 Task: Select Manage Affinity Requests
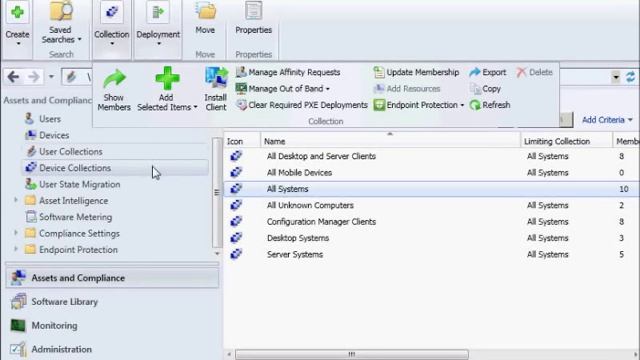coord(288,72)
